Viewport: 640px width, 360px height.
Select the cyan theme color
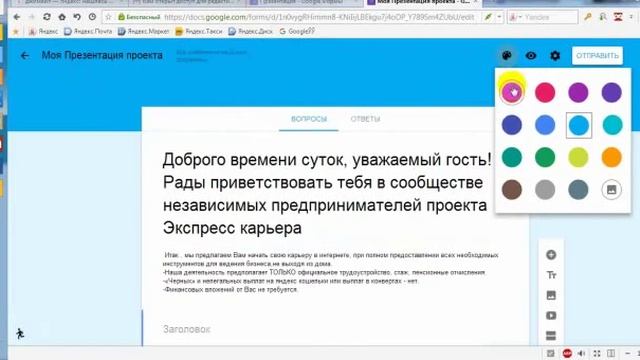coord(611,125)
